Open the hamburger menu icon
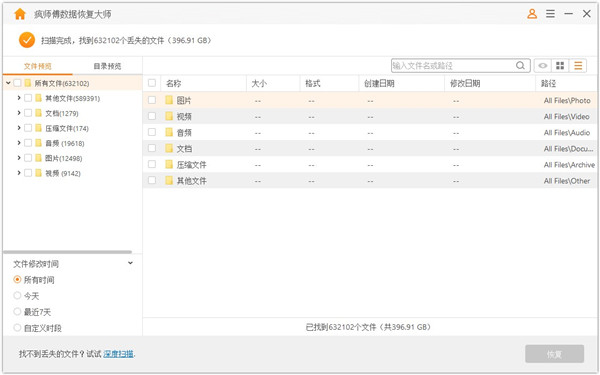Viewport: 600px width, 375px height. 550,14
